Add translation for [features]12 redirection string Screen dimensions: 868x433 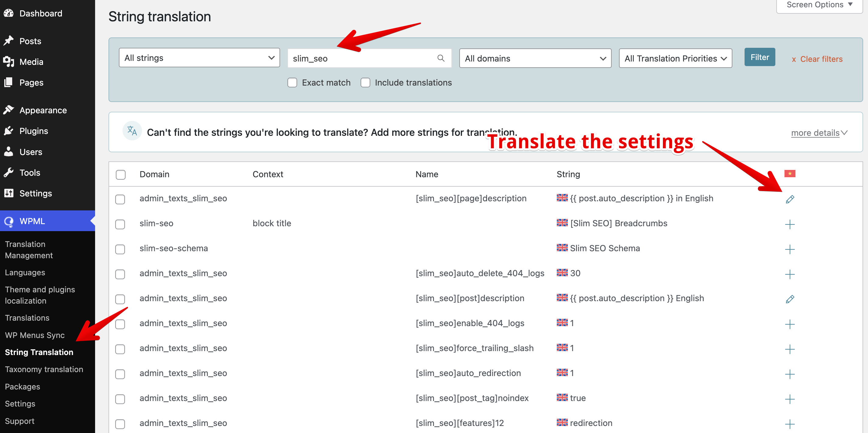790,424
